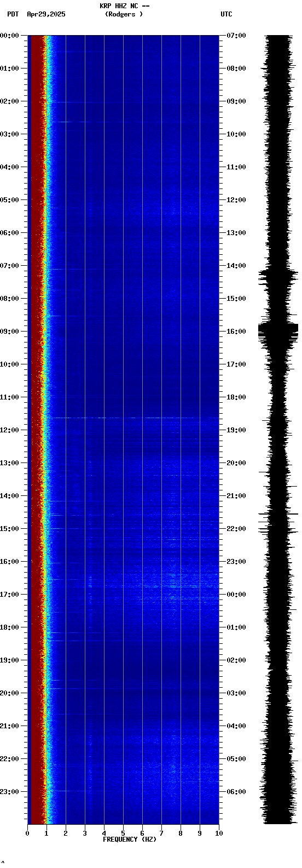Screen dimensions: 302x868
Task: Select the 20:00 PDT time tick
Action: (x=10, y=693)
